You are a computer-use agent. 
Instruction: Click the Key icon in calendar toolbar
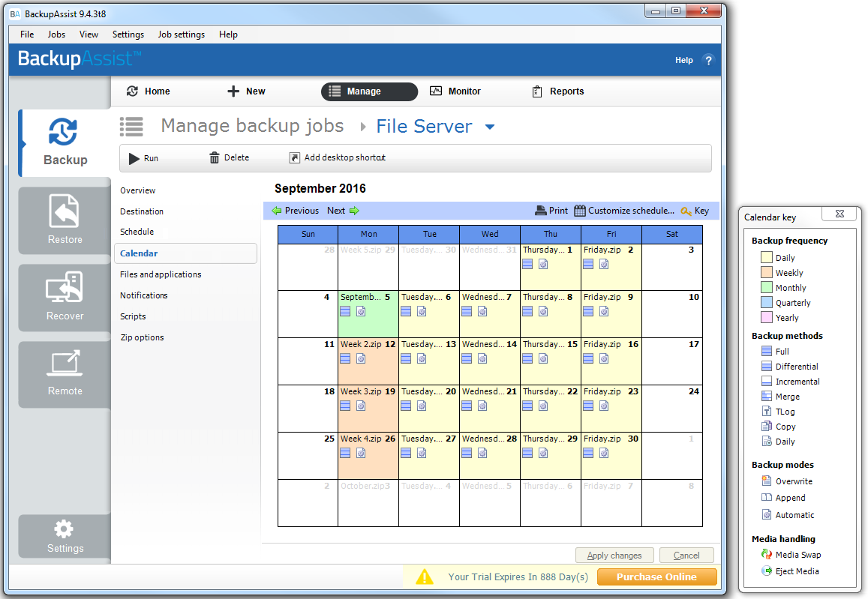point(686,211)
